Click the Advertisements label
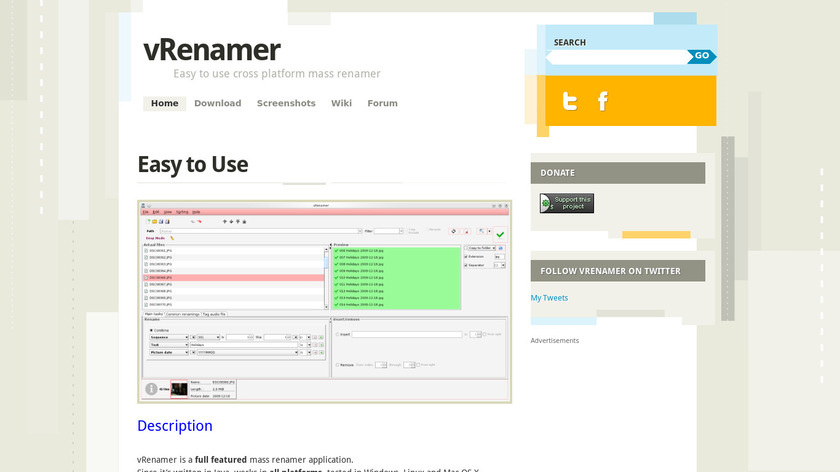840x472 pixels. point(554,341)
